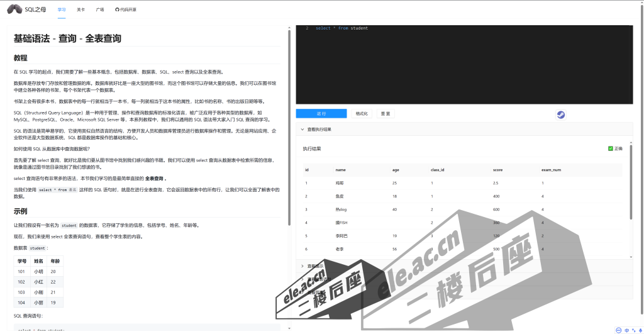644x334 pixels.
Task: Click the tutorial panel vertical scrollbar
Action: click(289, 127)
